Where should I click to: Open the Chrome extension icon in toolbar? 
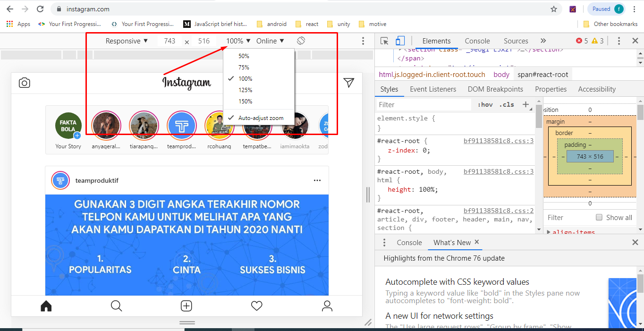coord(573,9)
